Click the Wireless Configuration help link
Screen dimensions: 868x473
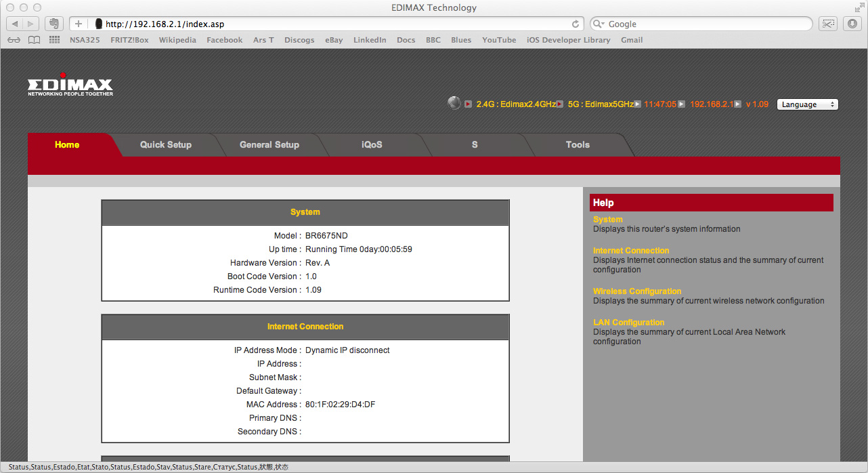(x=636, y=291)
